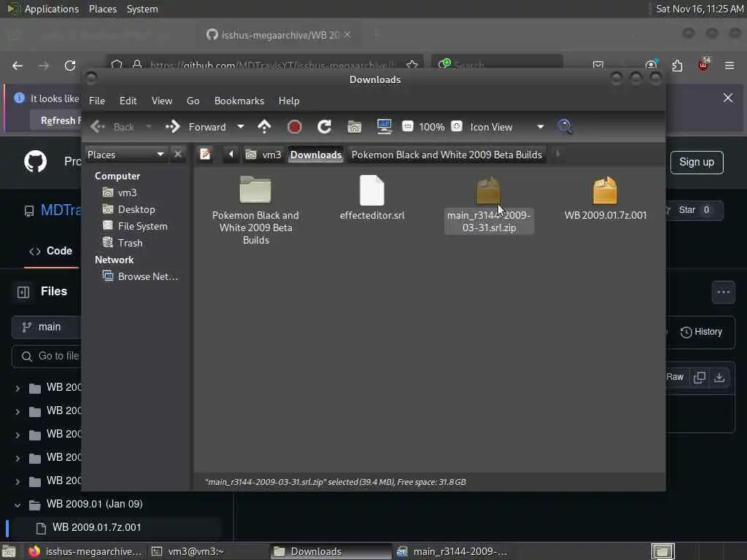Open the File menu
This screenshot has width=747, height=560.
coord(97,101)
